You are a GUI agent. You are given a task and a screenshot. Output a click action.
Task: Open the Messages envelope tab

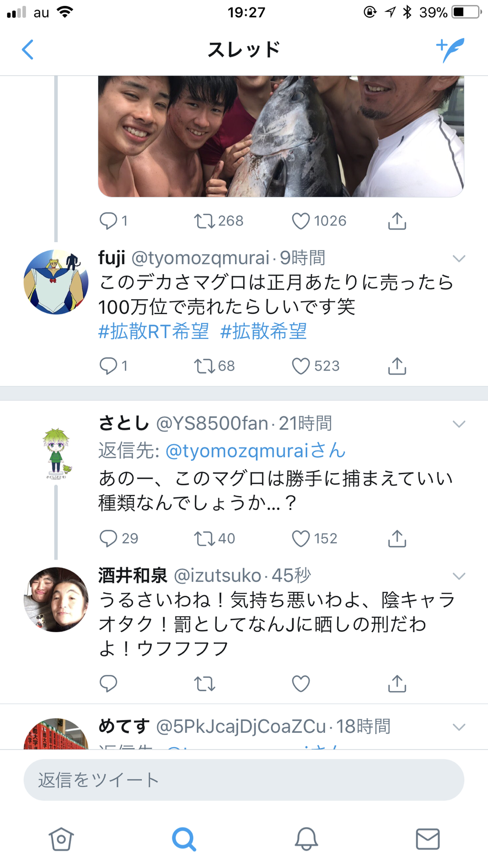(x=427, y=839)
